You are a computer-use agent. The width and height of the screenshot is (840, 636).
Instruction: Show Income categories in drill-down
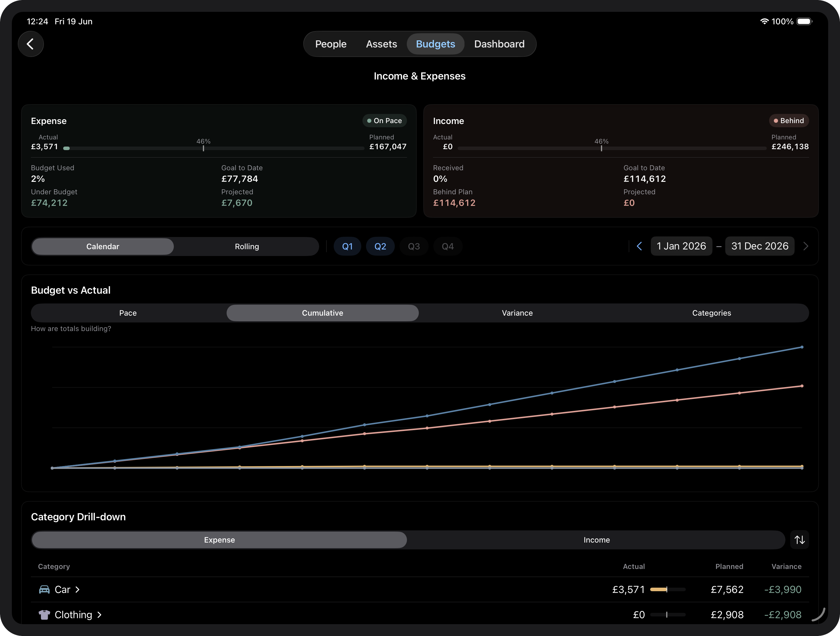[596, 540]
